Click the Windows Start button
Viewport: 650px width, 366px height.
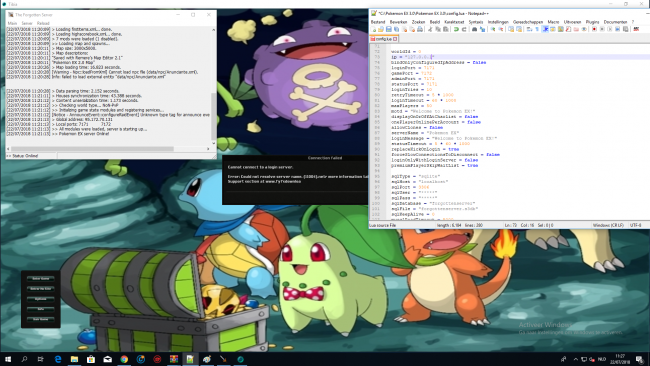(x=7, y=359)
